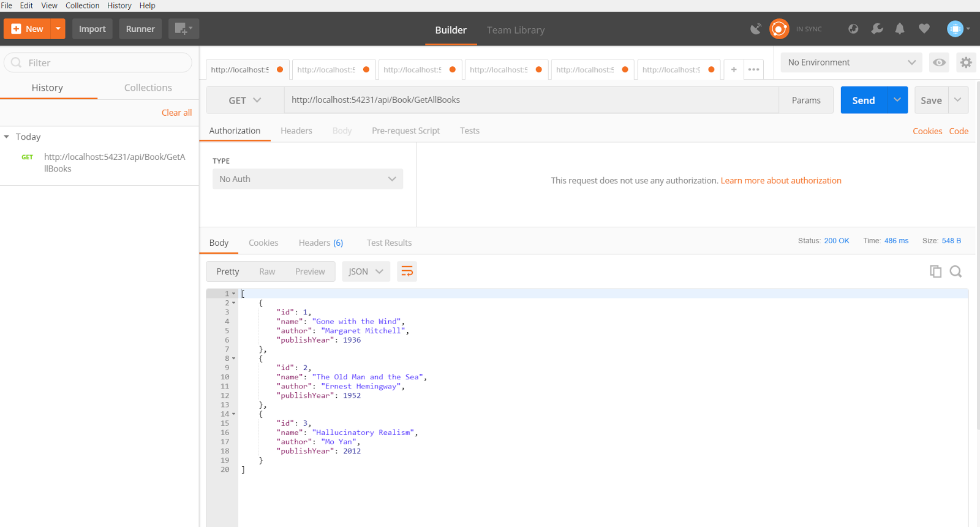Image resolution: width=980 pixels, height=527 pixels.
Task: Open the No Environment dropdown
Action: [851, 63]
